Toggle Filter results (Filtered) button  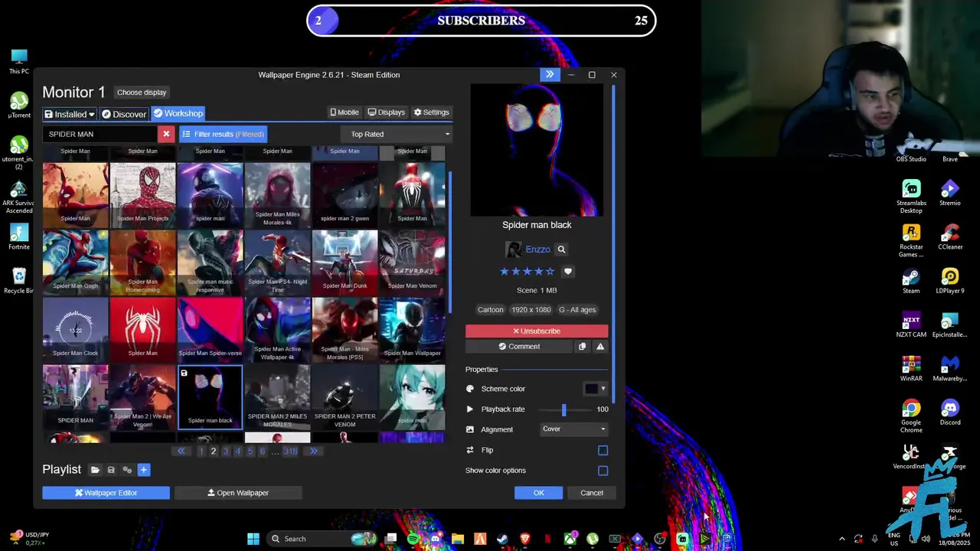point(223,134)
